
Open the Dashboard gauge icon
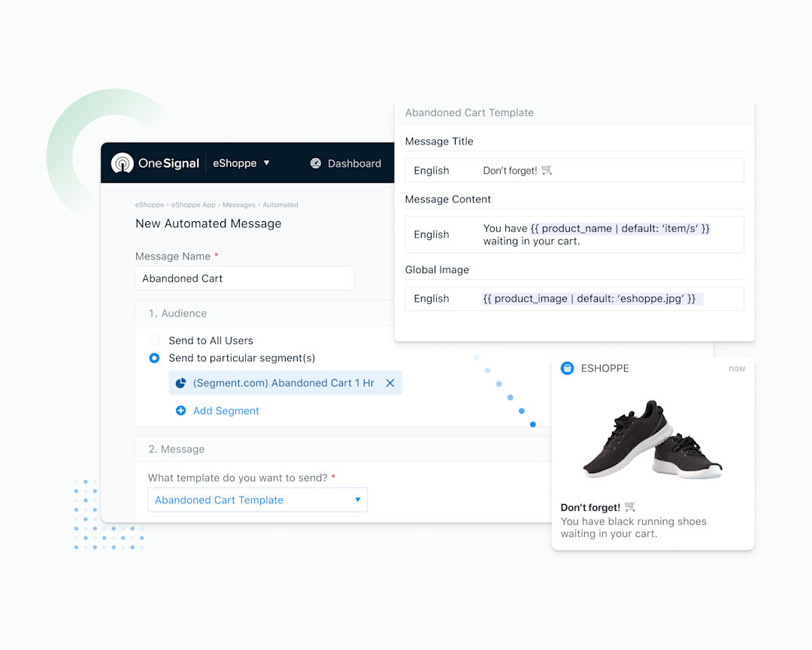pyautogui.click(x=315, y=163)
